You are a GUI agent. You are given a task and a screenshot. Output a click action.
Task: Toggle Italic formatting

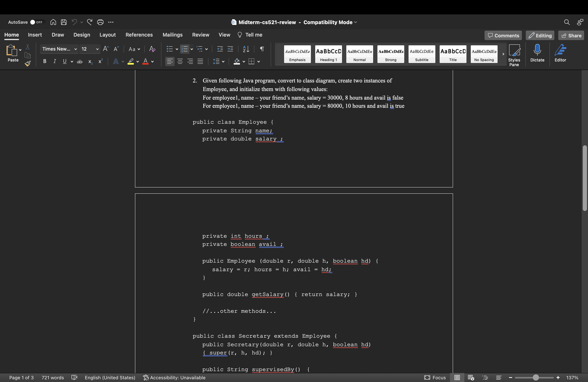(x=55, y=61)
